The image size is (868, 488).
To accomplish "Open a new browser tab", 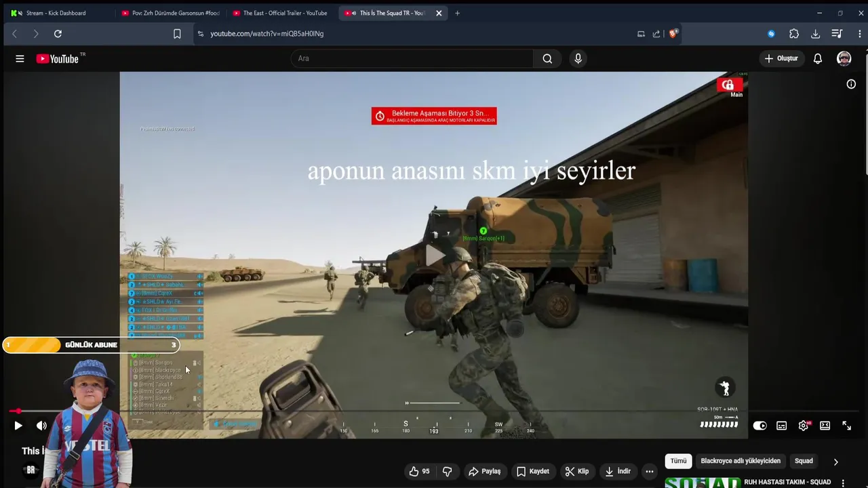I will [457, 13].
